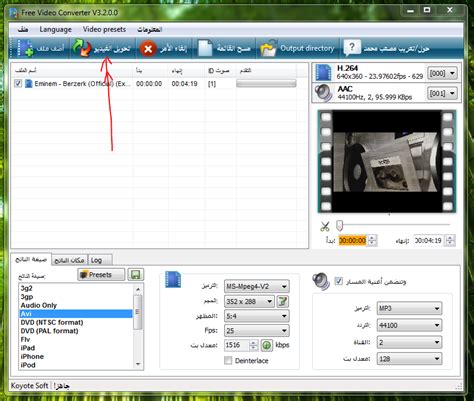This screenshot has height=401, width=474.
Task: Select iPod in the format list
Action: coord(76,365)
